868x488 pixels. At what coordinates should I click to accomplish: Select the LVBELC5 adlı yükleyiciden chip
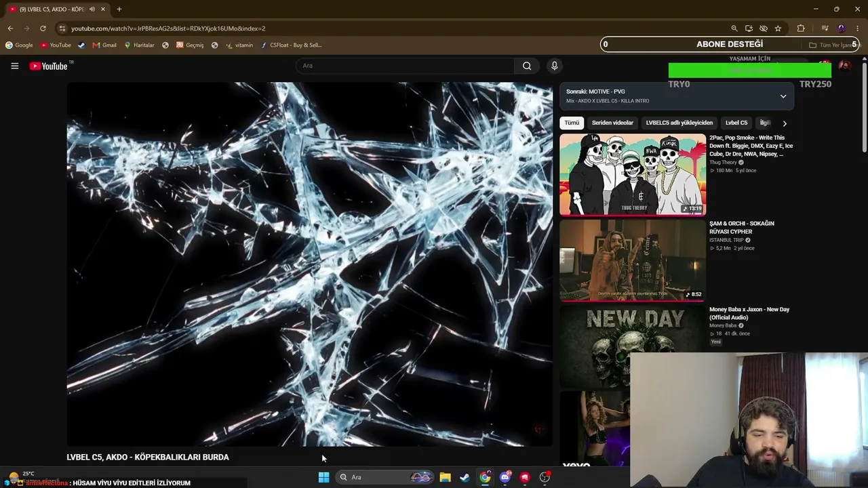tap(679, 123)
